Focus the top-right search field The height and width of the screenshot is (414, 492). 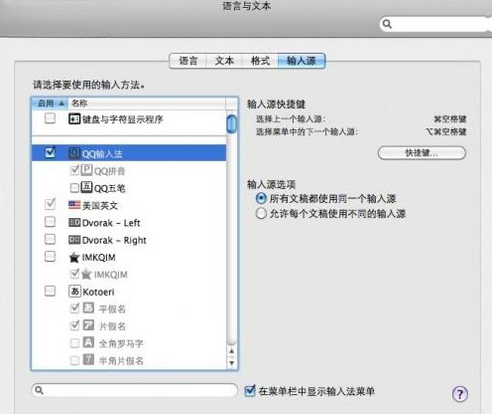tap(437, 24)
